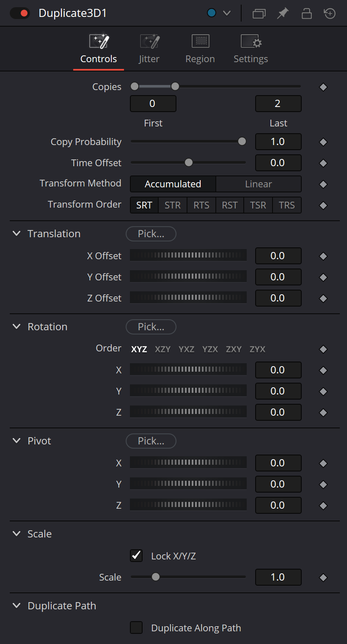347x644 pixels.
Task: Click keyframe diamond for Pivot X
Action: click(323, 463)
